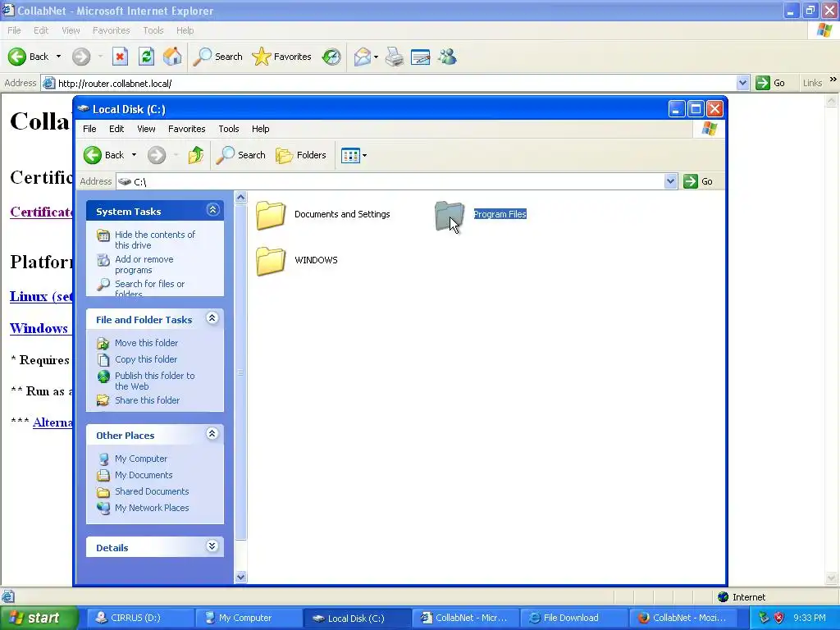840x630 pixels.
Task: Click Internet Explorer's Search toolbar button
Action: click(218, 57)
